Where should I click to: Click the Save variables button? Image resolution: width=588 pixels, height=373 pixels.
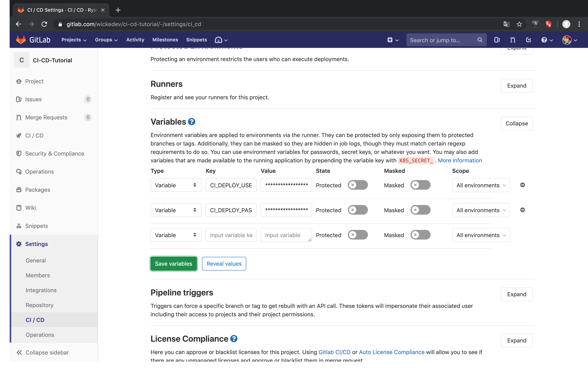click(173, 263)
